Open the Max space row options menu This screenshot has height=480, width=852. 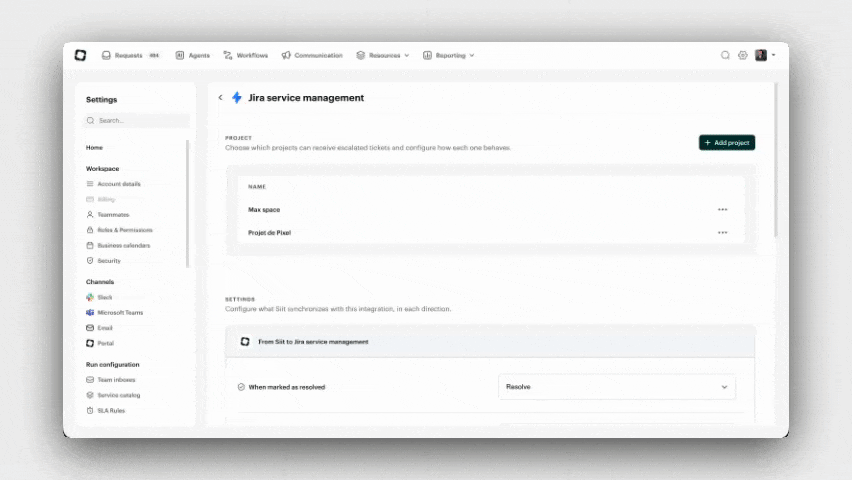click(722, 209)
